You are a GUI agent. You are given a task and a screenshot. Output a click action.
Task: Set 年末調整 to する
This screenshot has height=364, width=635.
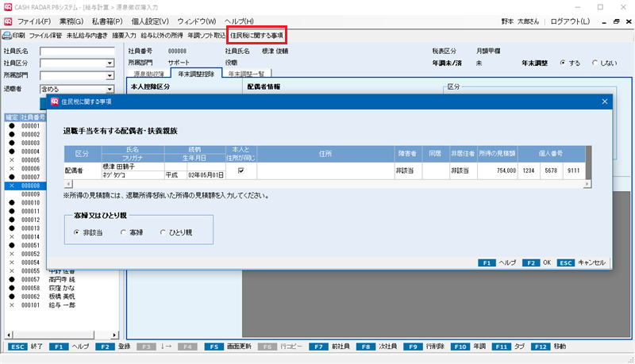point(563,63)
